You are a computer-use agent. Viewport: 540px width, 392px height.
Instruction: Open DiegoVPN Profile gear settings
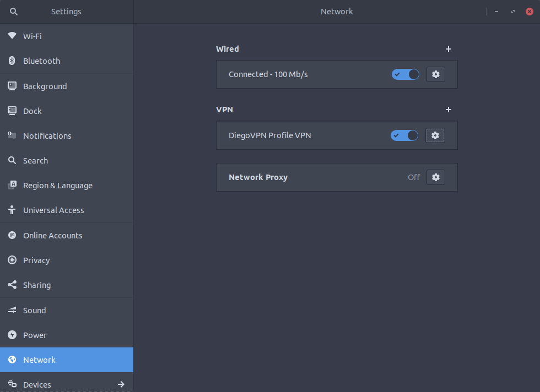[435, 135]
